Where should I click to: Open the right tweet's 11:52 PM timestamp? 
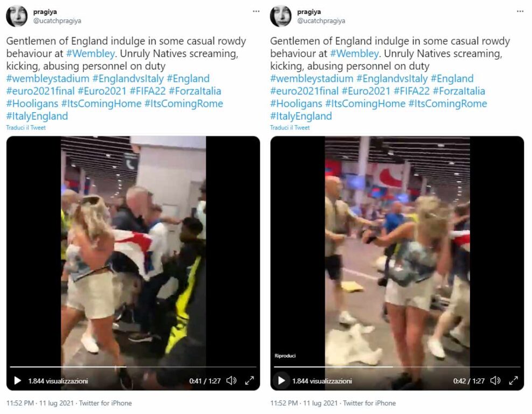coord(284,403)
